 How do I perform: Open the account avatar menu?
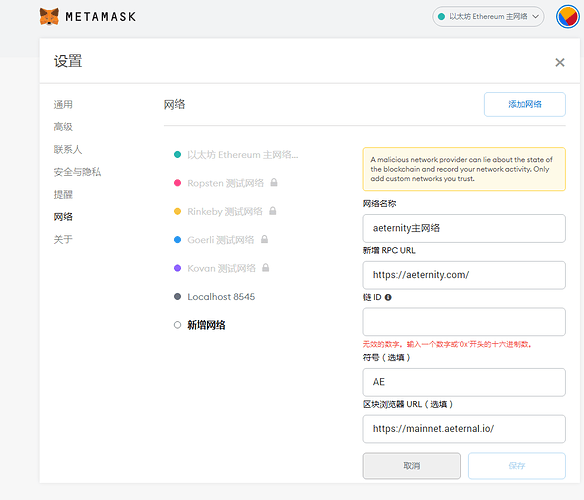(x=567, y=17)
